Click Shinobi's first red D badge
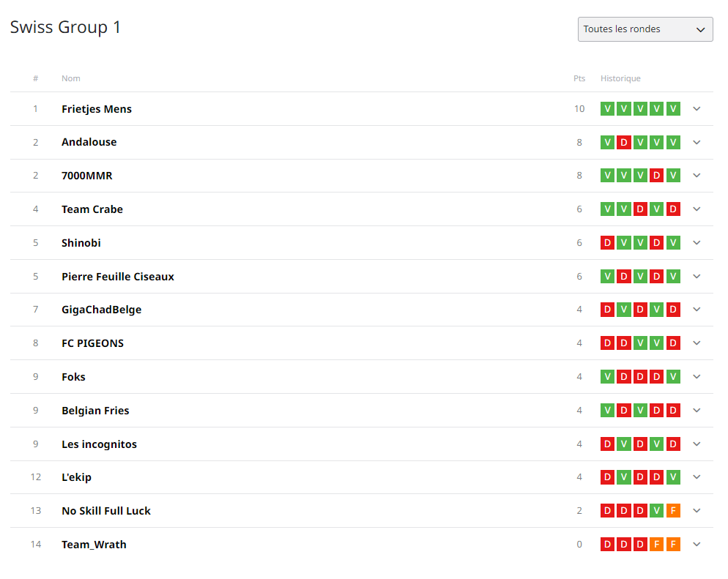 point(607,242)
